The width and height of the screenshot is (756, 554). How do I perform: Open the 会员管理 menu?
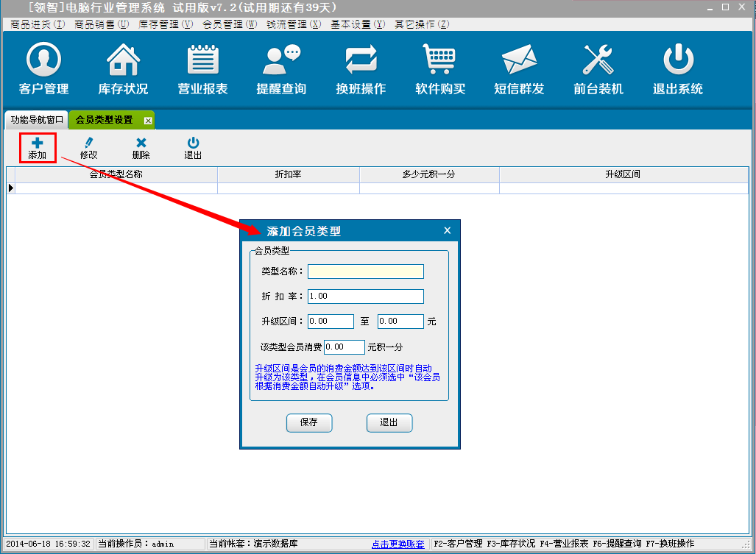click(x=229, y=24)
